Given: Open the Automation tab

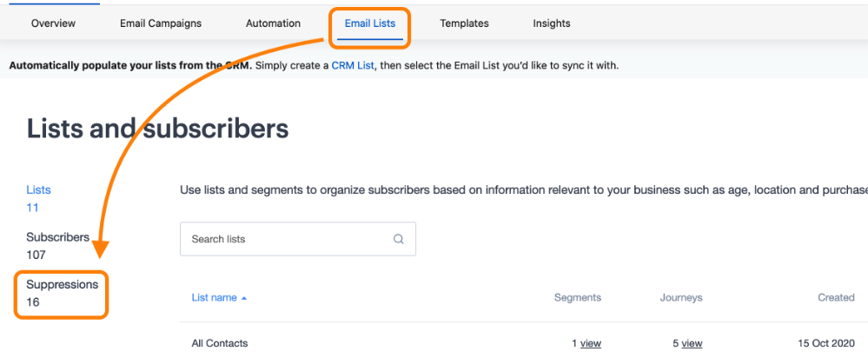Looking at the screenshot, I should 273,23.
